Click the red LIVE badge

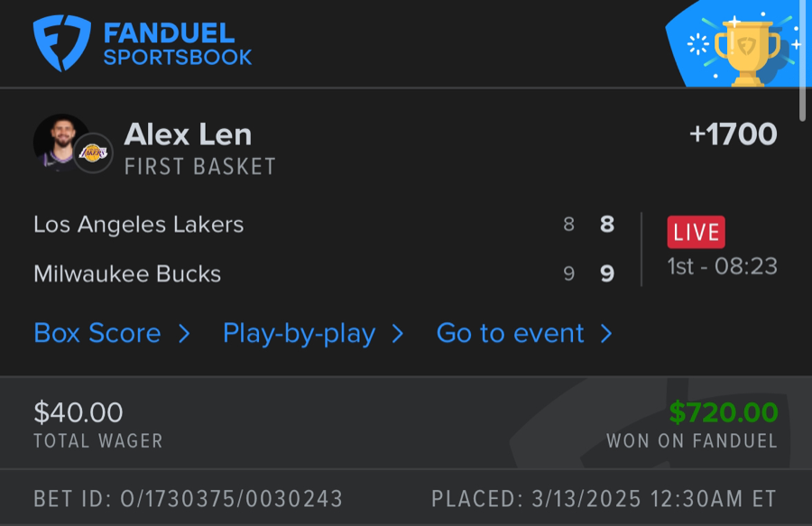[696, 232]
